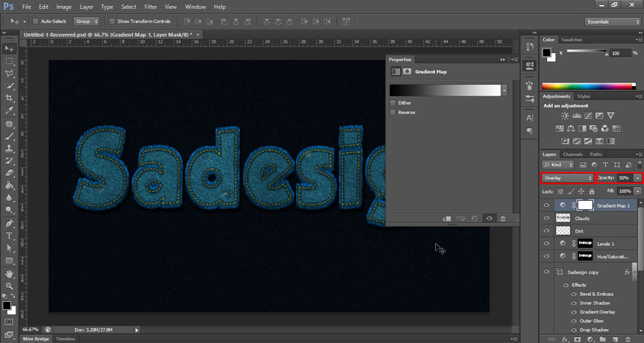
Task: Open the gradient picker dropdown arrow
Action: click(504, 91)
